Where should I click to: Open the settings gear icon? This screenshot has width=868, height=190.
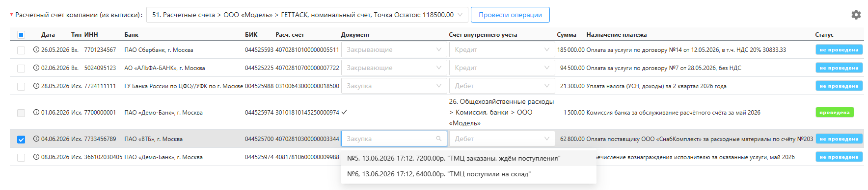[856, 15]
